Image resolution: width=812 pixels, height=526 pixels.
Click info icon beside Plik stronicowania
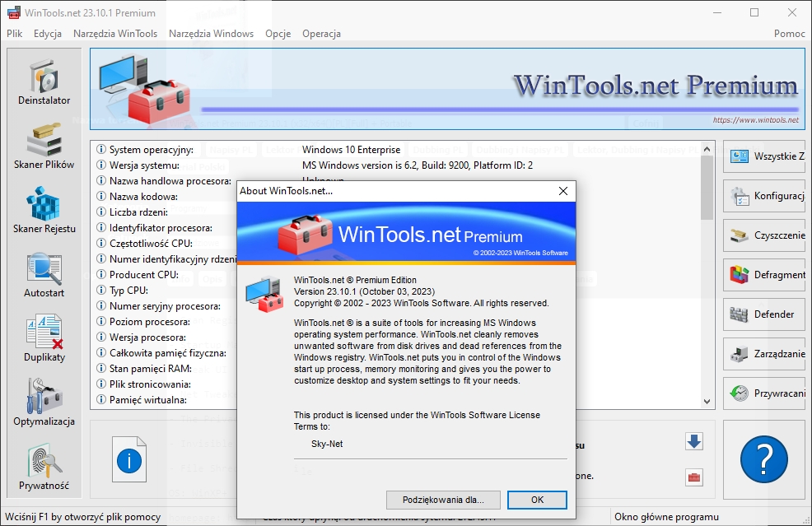click(x=101, y=384)
